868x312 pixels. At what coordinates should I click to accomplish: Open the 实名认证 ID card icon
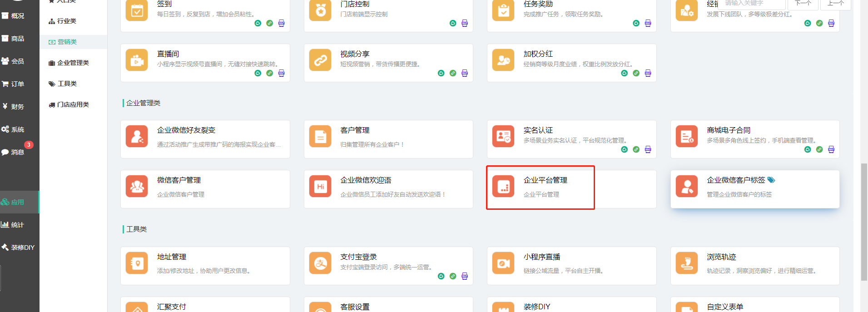[x=503, y=137]
